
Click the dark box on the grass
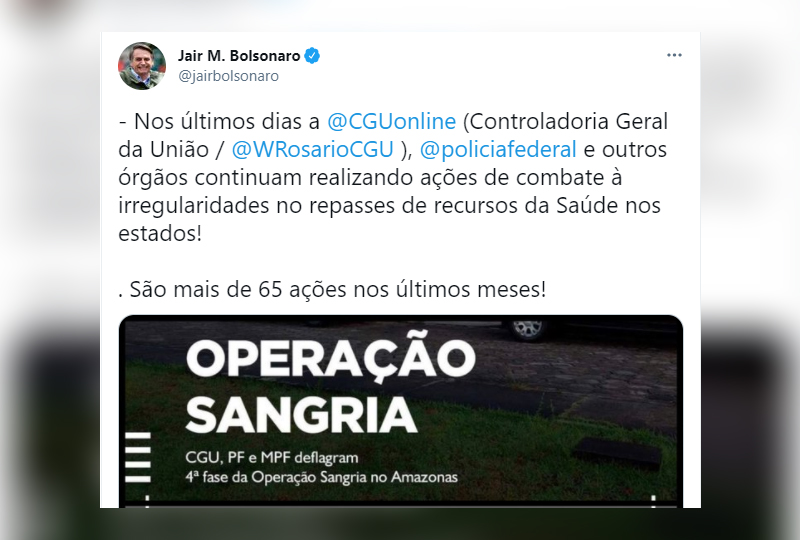pyautogui.click(x=616, y=453)
